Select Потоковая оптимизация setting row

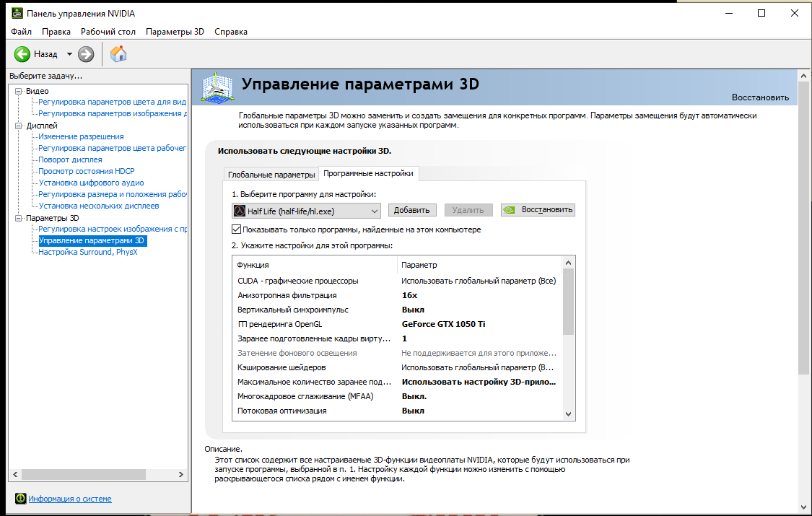397,411
